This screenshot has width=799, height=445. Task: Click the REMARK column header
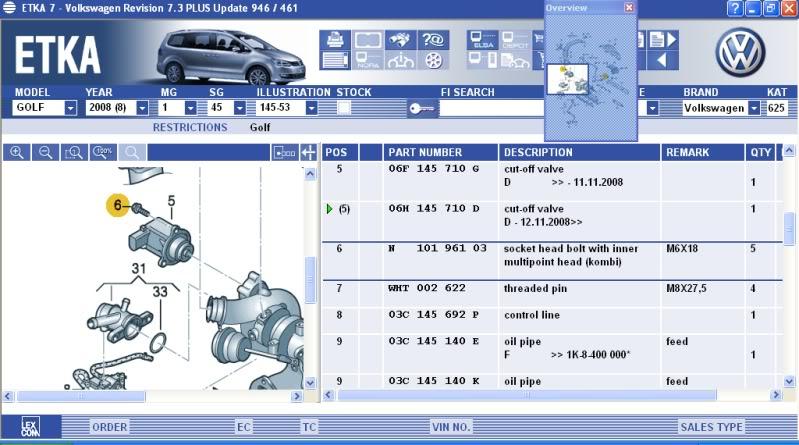coord(703,152)
